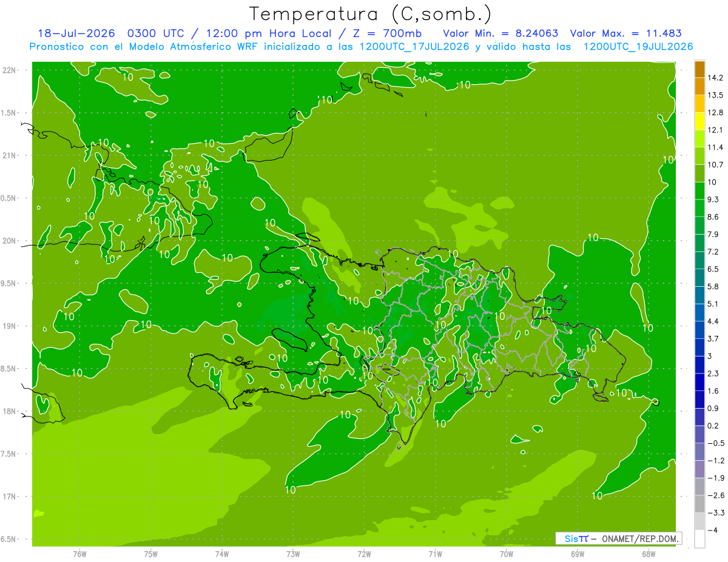Click the teal colorbar swatch between 5.8 and 6.5
This screenshot has width=728, height=562.
coord(699,278)
